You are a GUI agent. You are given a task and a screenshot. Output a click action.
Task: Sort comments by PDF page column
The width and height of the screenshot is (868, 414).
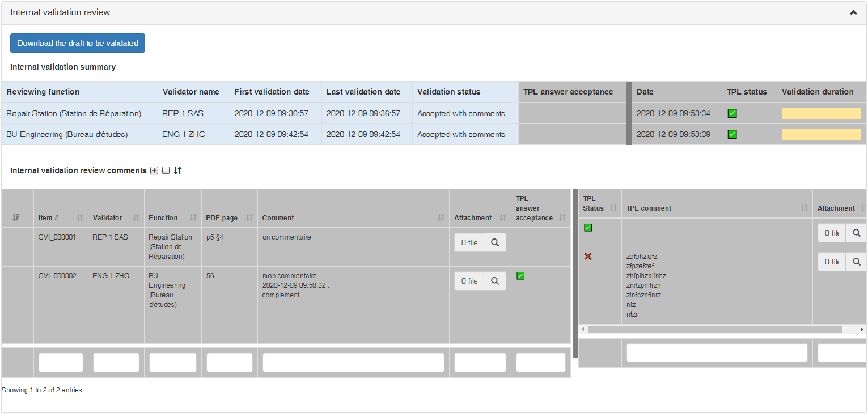[249, 218]
